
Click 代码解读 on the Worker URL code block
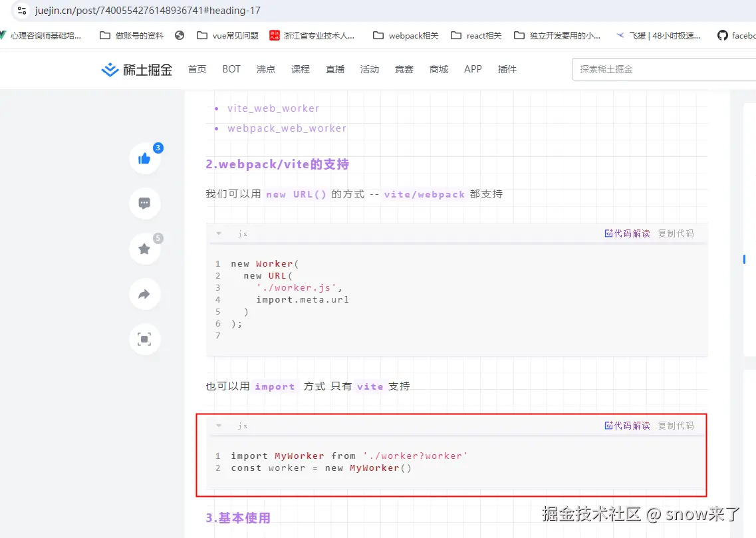[x=627, y=233]
